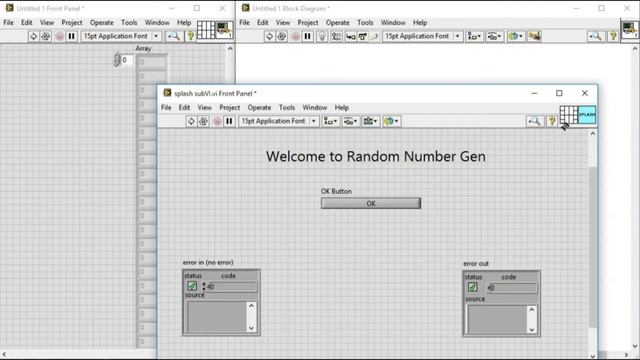This screenshot has width=640, height=360.
Task: Open Edit menu in splash subVI window
Action: tap(184, 107)
